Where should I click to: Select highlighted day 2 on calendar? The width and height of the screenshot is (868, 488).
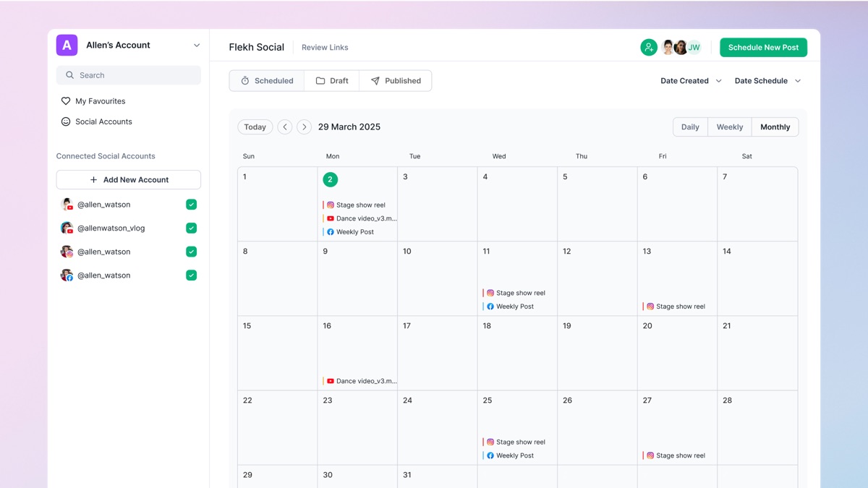[330, 179]
